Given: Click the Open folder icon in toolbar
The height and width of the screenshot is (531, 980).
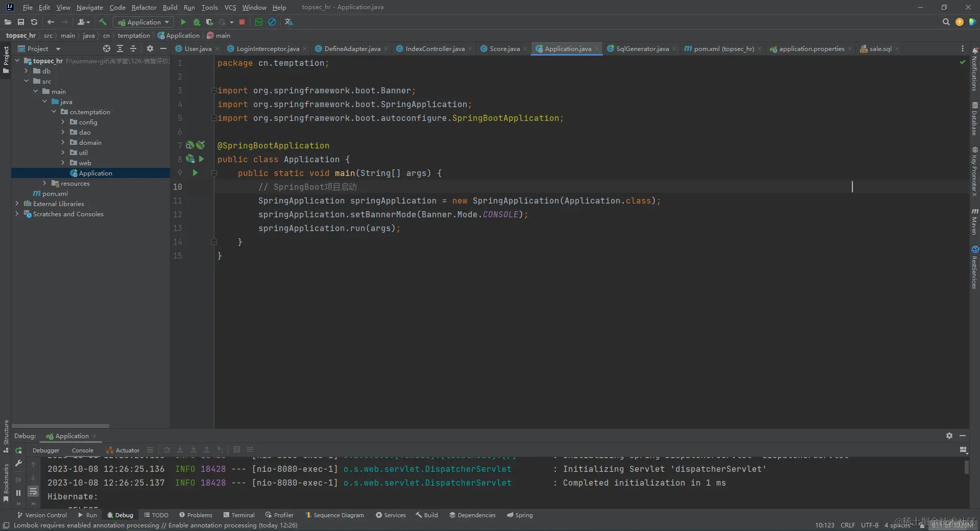Looking at the screenshot, I should tap(8, 22).
